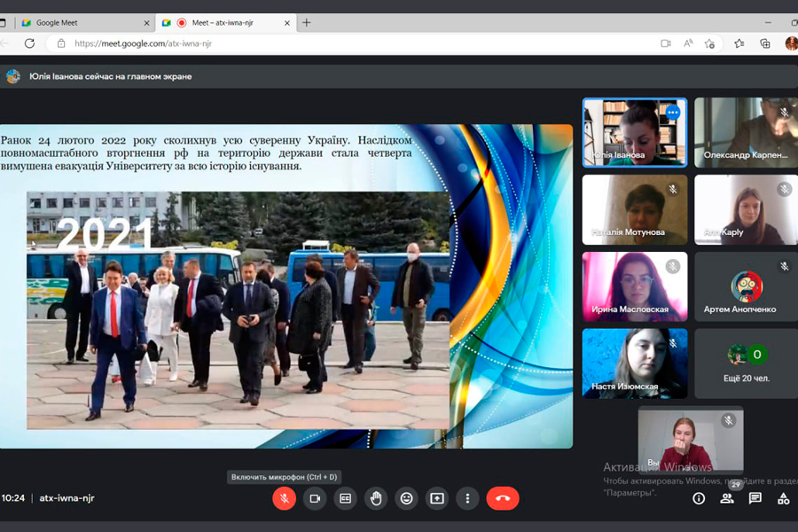This screenshot has height=532, width=798.
Task: Open the emoji reactions panel
Action: tap(406, 498)
